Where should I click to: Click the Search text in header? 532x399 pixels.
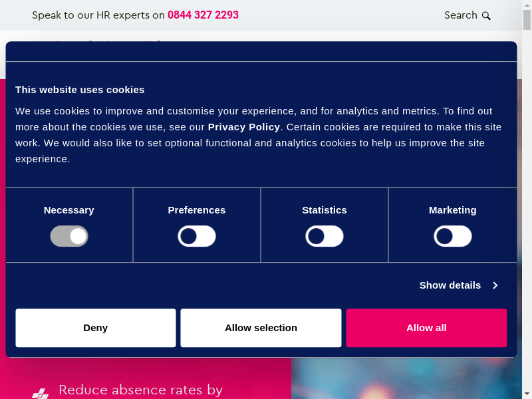[460, 15]
